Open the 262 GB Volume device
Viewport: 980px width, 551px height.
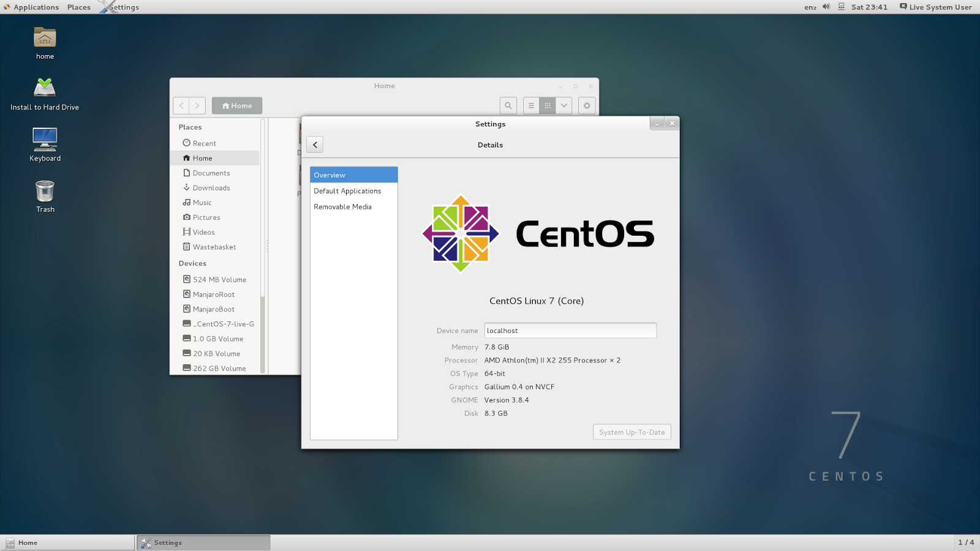point(214,369)
